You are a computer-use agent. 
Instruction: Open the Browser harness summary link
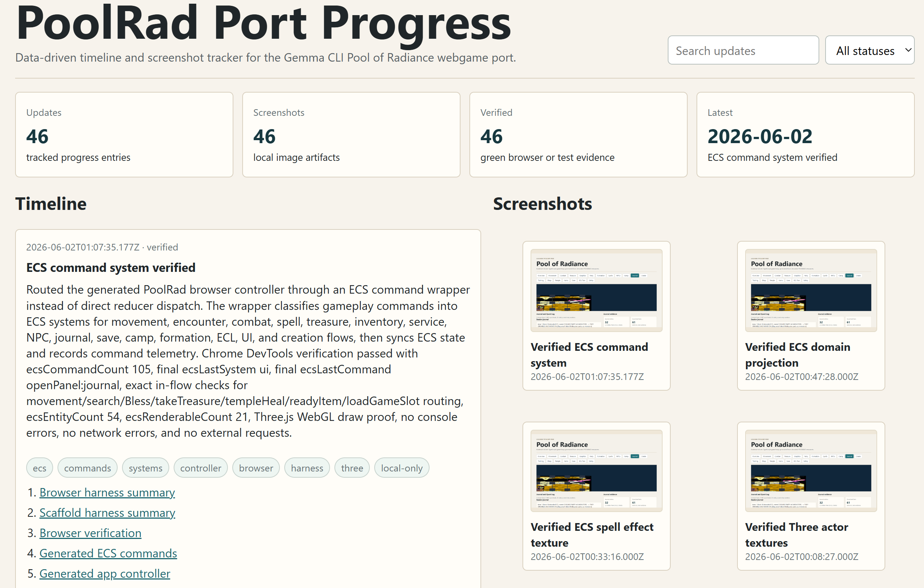tap(107, 492)
